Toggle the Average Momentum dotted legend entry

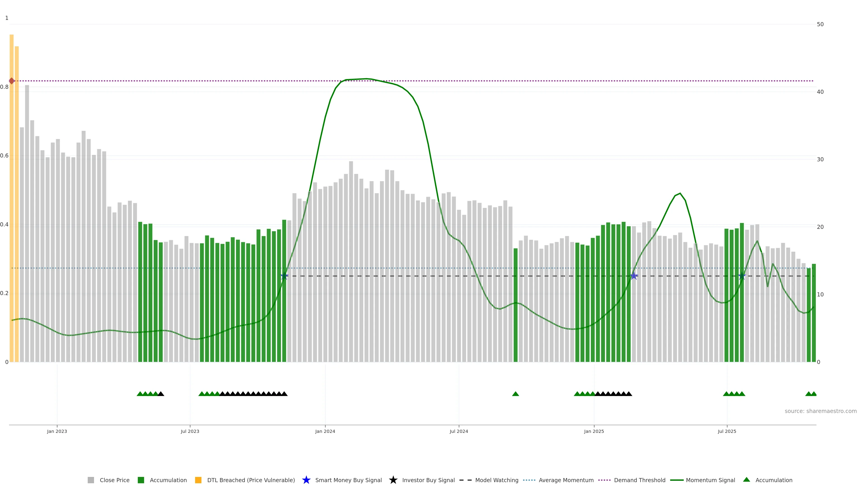[529, 480]
